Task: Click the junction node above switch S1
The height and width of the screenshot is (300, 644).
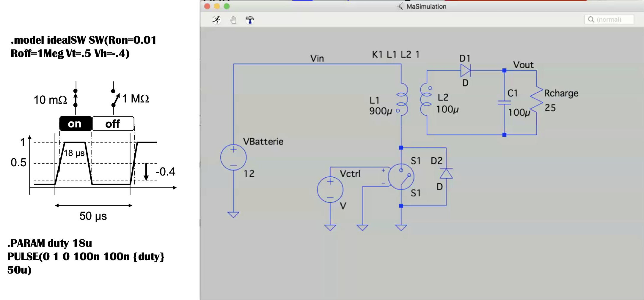Action: tap(401, 148)
